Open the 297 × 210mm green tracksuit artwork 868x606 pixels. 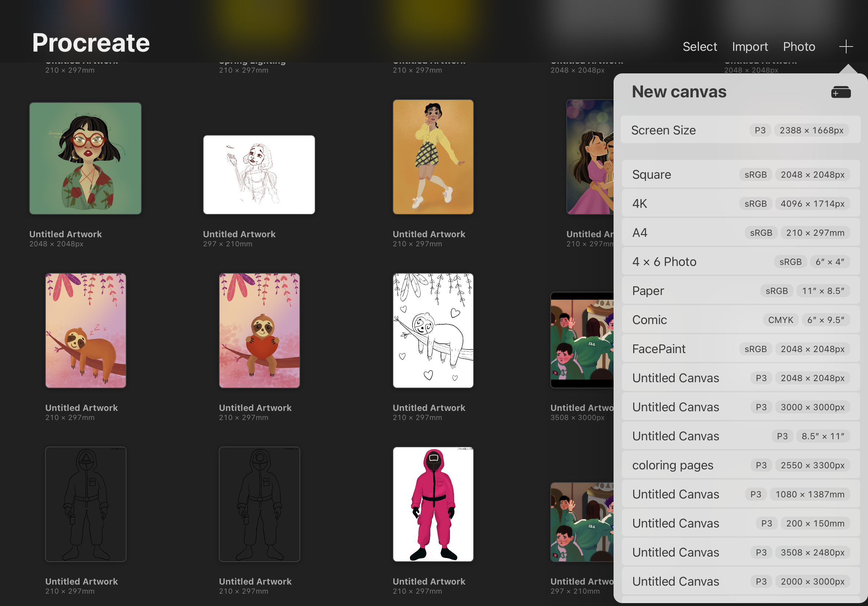(582, 522)
